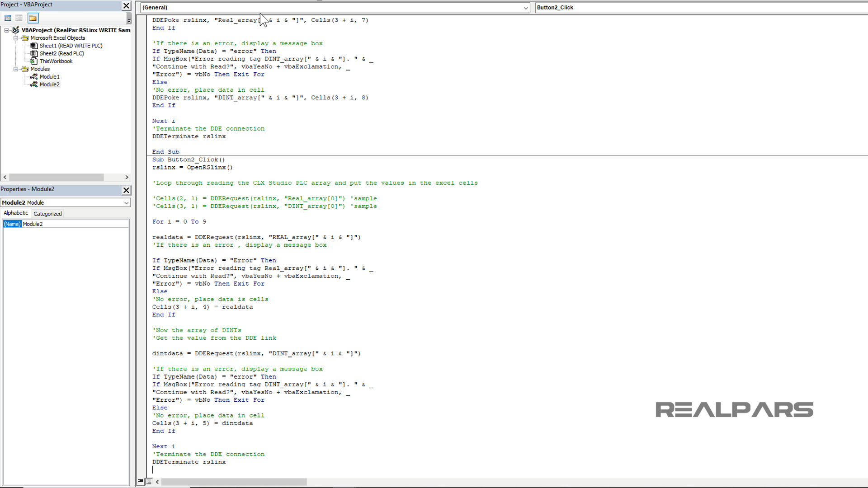Select the Microsoft Excel Objects folder
Viewport: 868px width, 488px height.
tap(58, 38)
